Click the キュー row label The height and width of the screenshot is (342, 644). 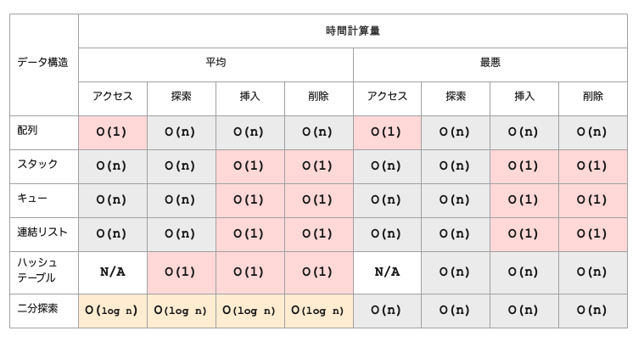pos(32,199)
